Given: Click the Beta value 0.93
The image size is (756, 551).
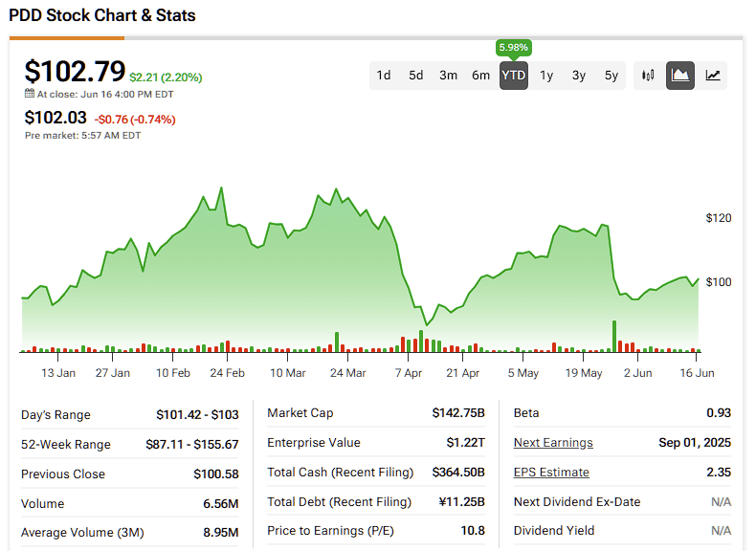Looking at the screenshot, I should pyautogui.click(x=719, y=413).
